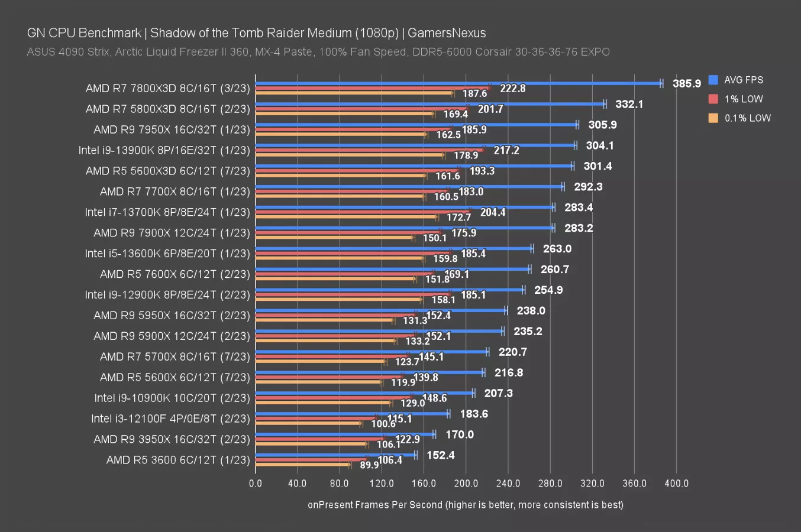Select the AVG FPS legend label
This screenshot has height=532, width=801.
tap(744, 80)
